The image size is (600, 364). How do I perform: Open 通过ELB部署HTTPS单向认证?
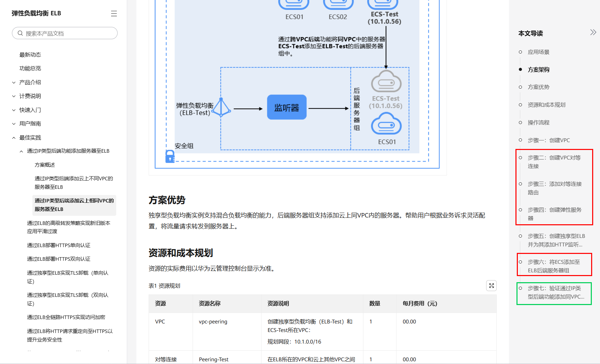(x=59, y=245)
